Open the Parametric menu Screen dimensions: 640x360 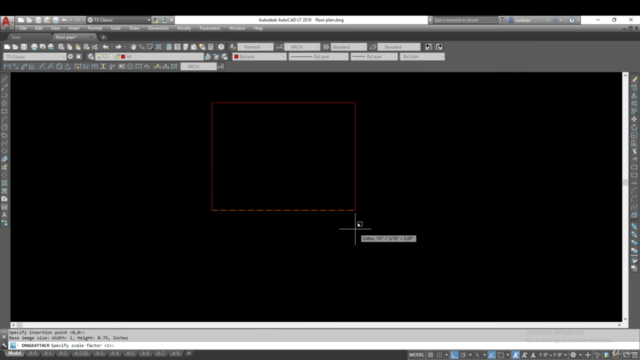(x=210, y=28)
